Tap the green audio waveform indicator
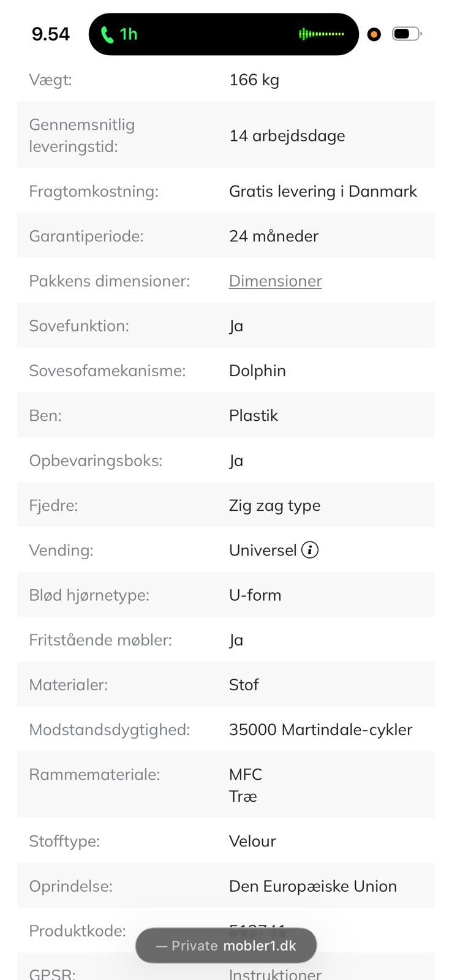Screen dimensions: 452x980 (x=321, y=34)
